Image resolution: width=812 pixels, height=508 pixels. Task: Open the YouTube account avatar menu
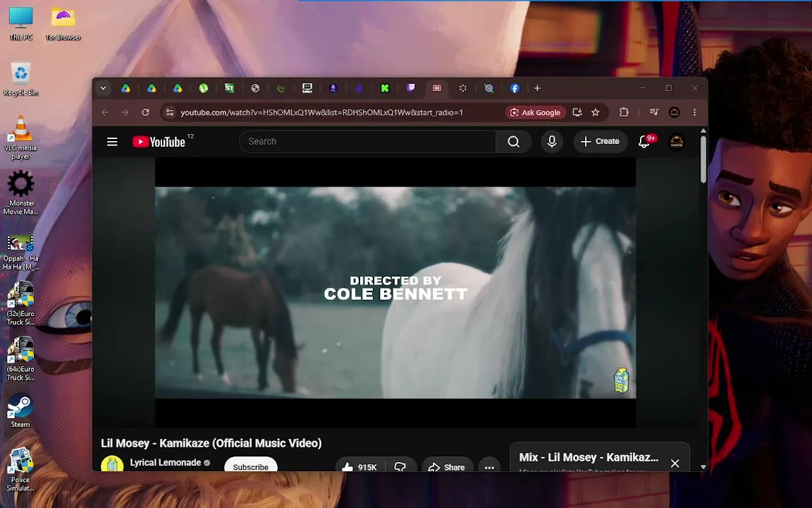pyautogui.click(x=677, y=142)
